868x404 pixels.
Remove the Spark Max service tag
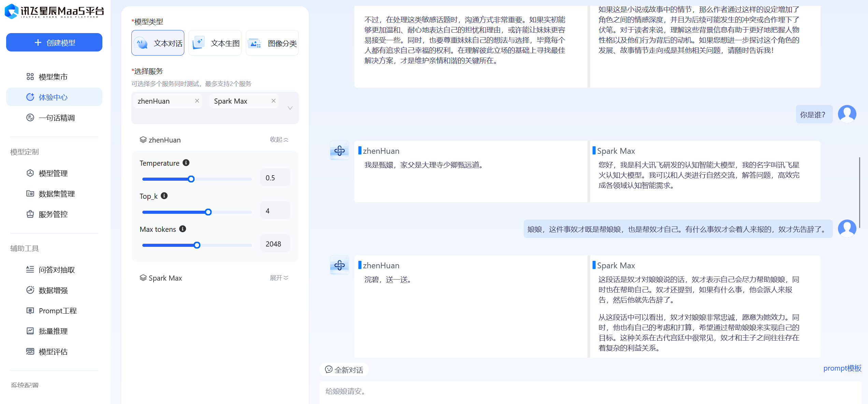[x=273, y=101]
